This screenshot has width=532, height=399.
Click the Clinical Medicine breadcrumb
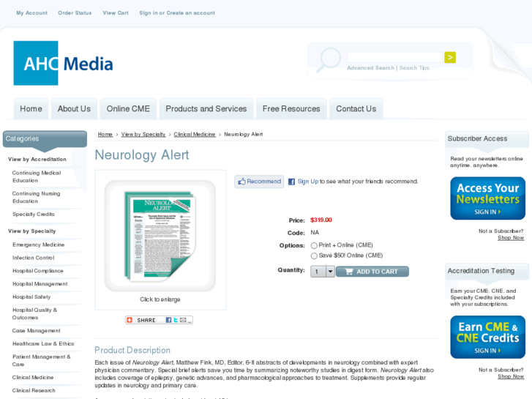pyautogui.click(x=195, y=135)
